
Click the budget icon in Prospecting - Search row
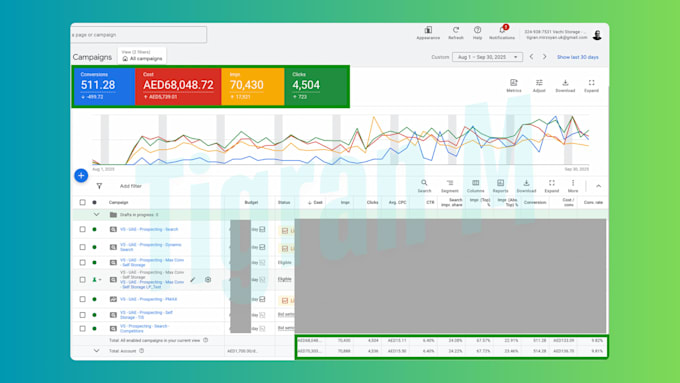tap(262, 229)
